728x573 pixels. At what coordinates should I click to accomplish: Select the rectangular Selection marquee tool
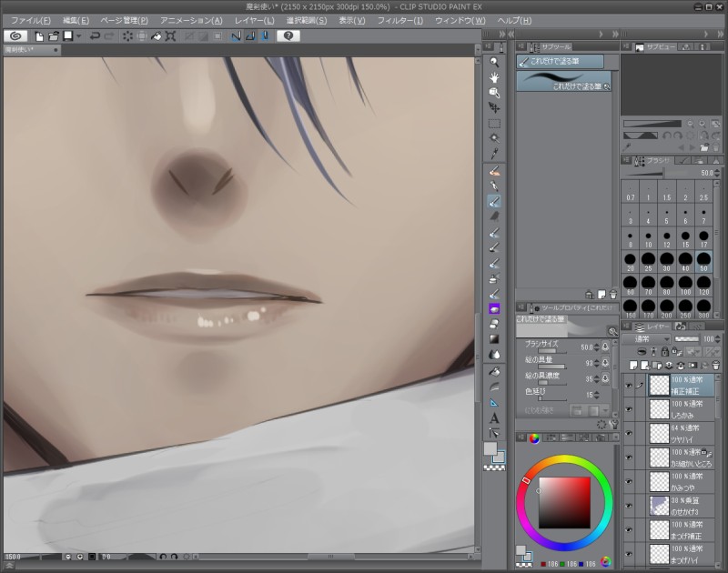tap(494, 124)
